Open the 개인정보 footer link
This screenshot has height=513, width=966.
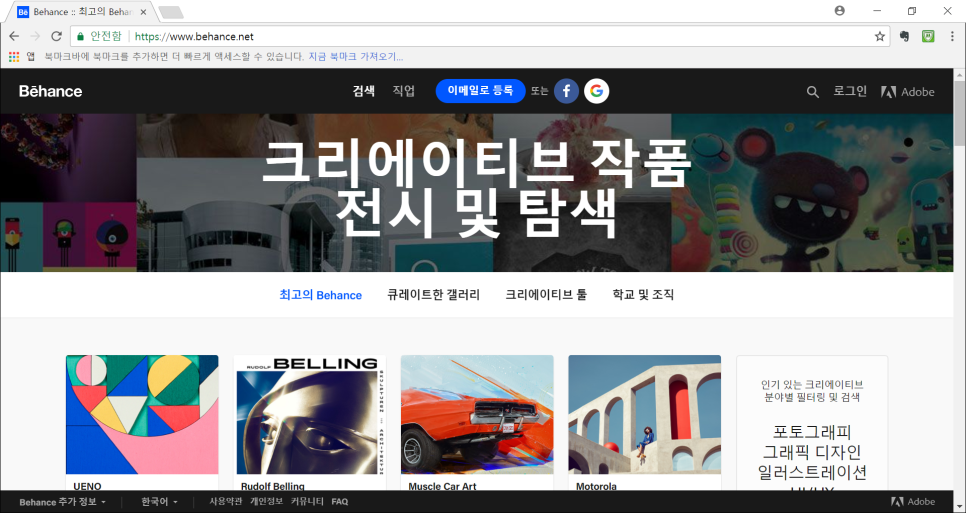(266, 502)
